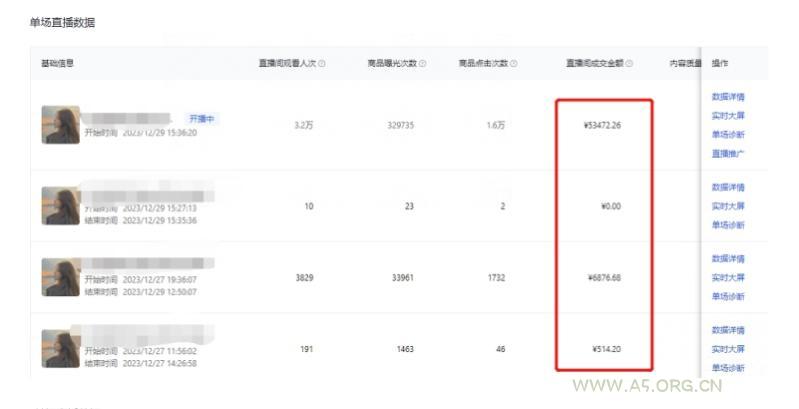
Task: Click the 商品曝光次数 column header
Action: click(x=392, y=63)
